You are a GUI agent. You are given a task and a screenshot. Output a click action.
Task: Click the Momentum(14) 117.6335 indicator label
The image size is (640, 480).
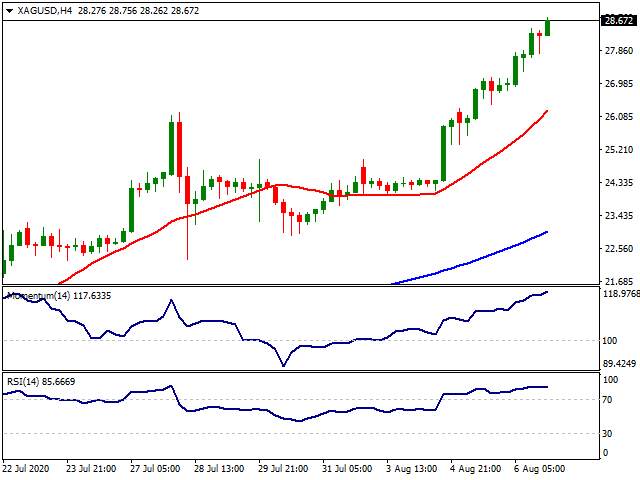pyautogui.click(x=59, y=296)
